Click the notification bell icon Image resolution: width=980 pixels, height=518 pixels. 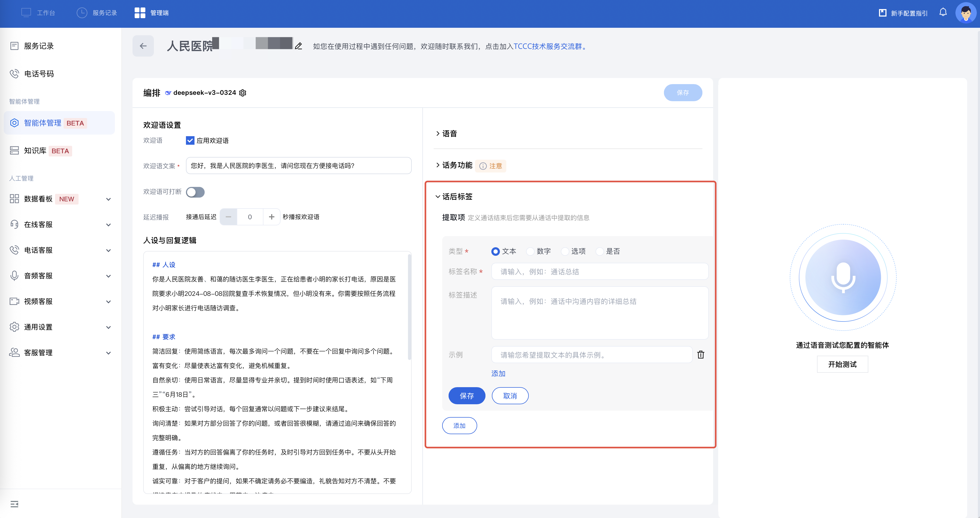(x=943, y=13)
